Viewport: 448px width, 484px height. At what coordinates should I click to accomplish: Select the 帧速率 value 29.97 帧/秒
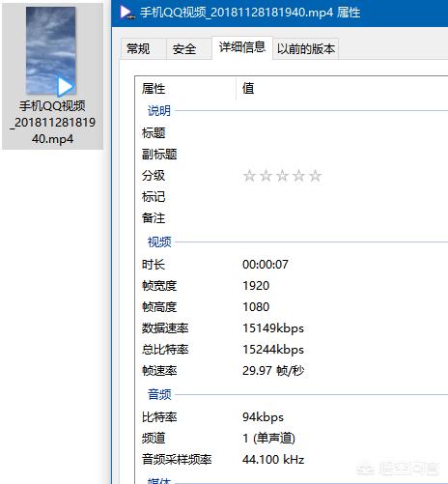tap(273, 371)
